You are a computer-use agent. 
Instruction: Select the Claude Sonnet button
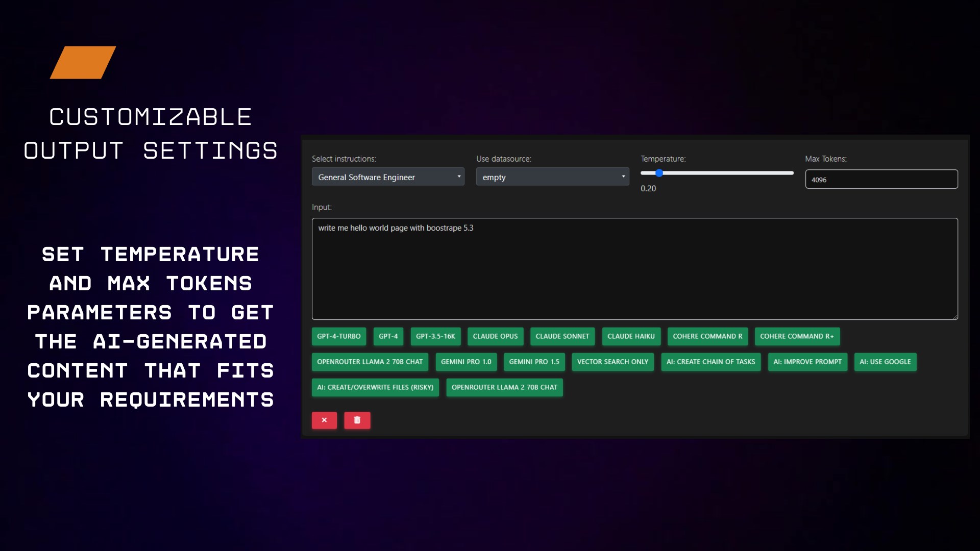pyautogui.click(x=562, y=336)
